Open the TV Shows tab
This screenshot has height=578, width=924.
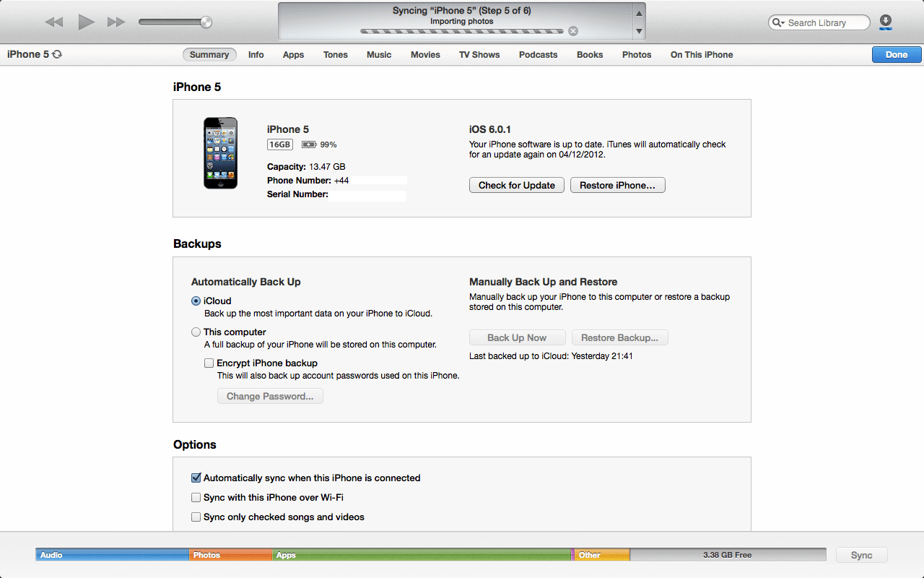[x=479, y=55]
